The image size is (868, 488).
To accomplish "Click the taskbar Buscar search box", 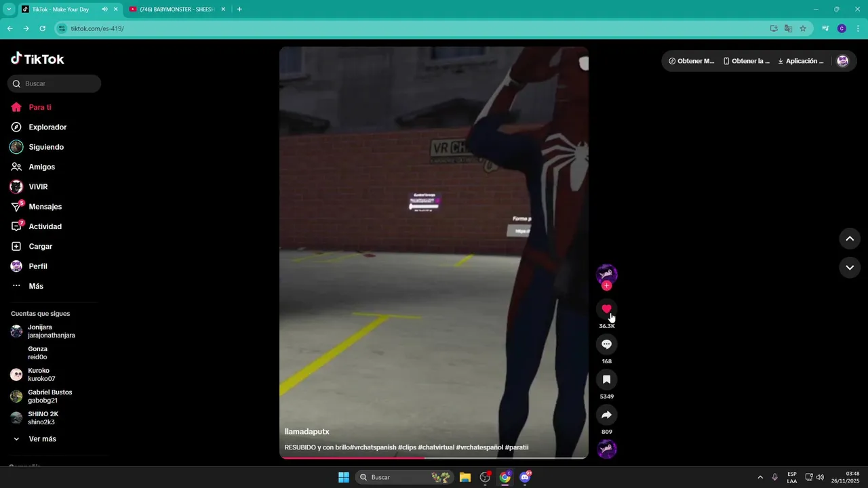I will 404,477.
